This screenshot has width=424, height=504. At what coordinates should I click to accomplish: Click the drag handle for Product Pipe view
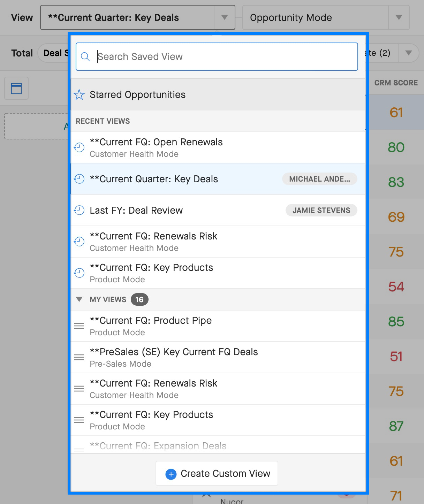click(79, 326)
